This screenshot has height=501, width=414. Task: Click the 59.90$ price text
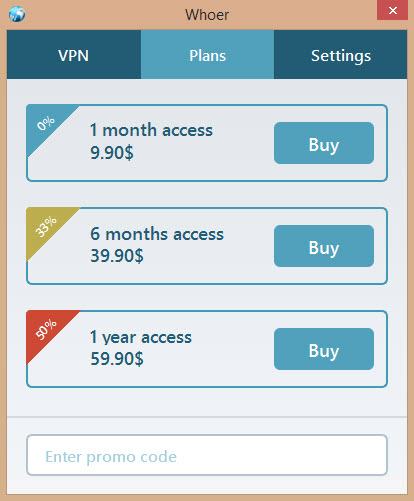(117, 359)
